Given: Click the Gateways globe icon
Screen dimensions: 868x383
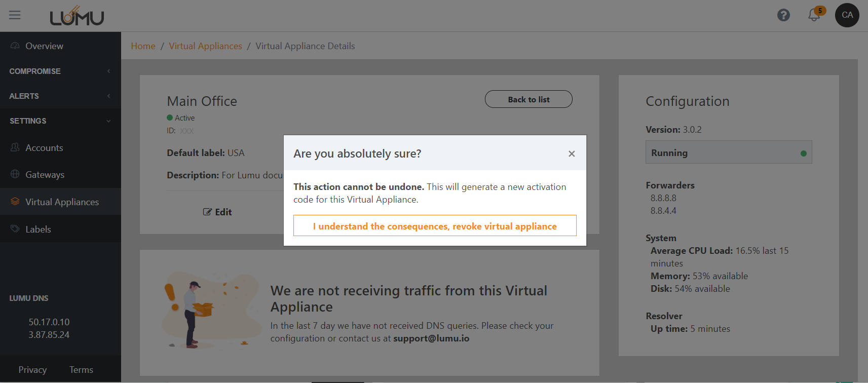Looking at the screenshot, I should pos(15,174).
